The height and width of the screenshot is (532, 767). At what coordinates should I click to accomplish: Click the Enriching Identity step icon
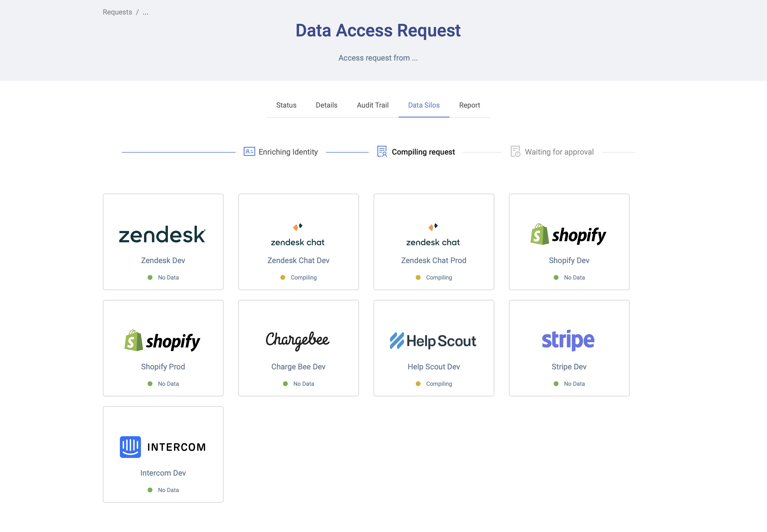tap(249, 152)
